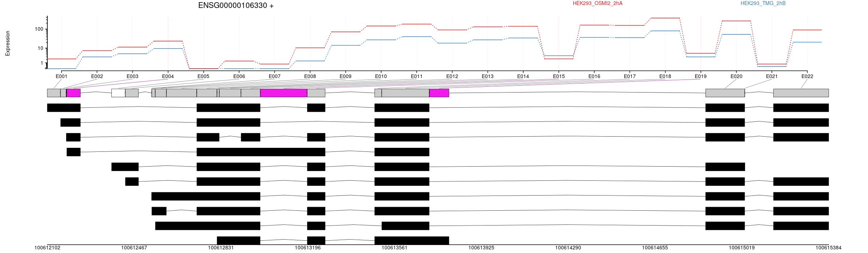Click y-axis tick value 10

[x=41, y=48]
